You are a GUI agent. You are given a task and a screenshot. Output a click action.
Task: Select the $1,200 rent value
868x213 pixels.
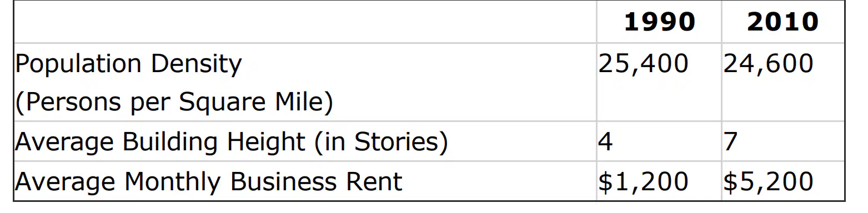point(643,182)
